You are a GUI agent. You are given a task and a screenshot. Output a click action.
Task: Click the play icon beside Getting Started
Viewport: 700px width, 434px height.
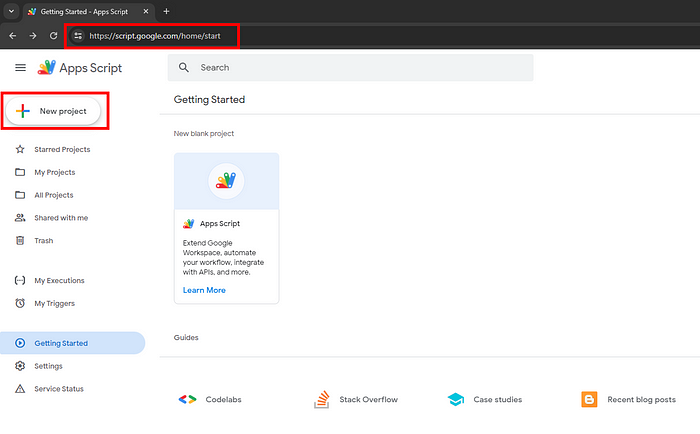click(20, 343)
